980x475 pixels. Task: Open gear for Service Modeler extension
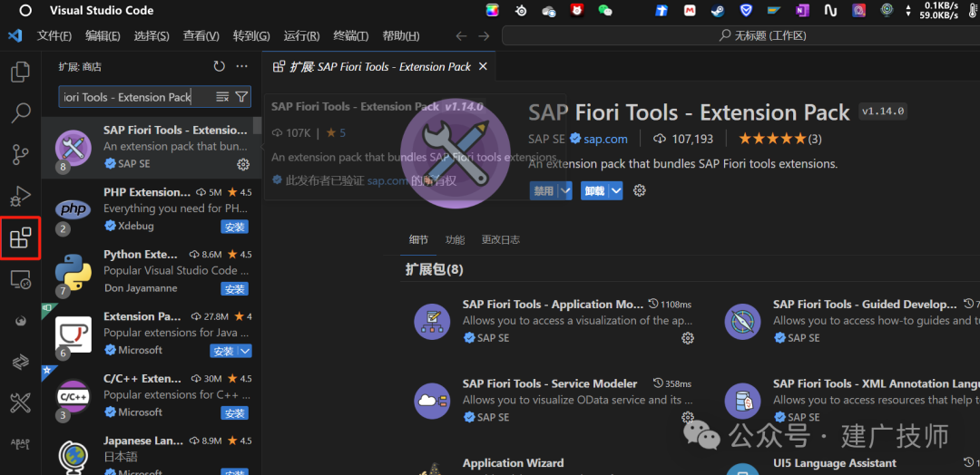pos(688,417)
